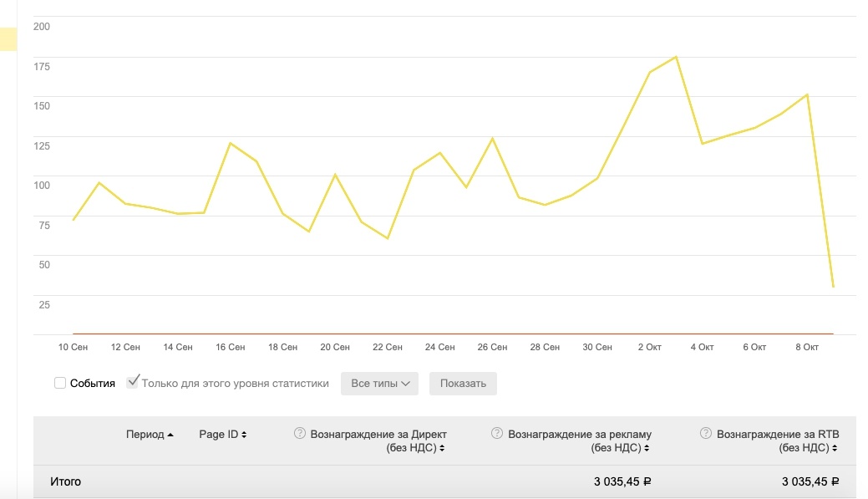Image resolution: width=868 pixels, height=499 pixels.
Task: Click sort arrows under Вознаграждение за RTB
Action: 835,449
